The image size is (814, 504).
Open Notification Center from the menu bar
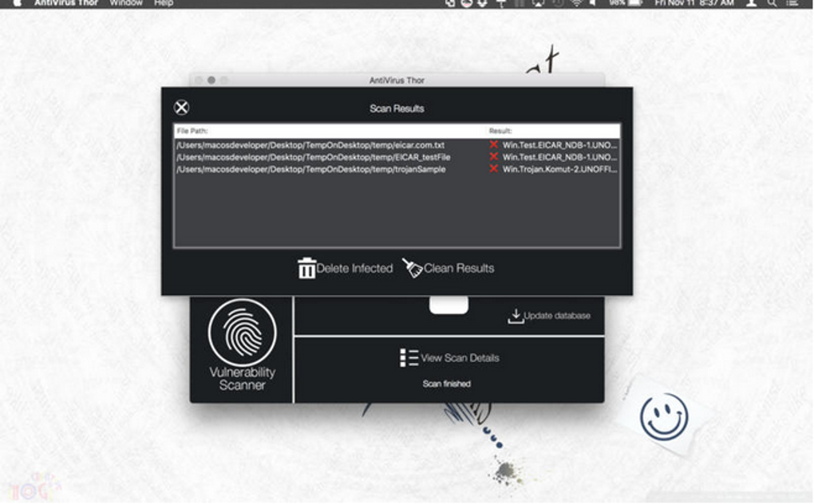792,3
